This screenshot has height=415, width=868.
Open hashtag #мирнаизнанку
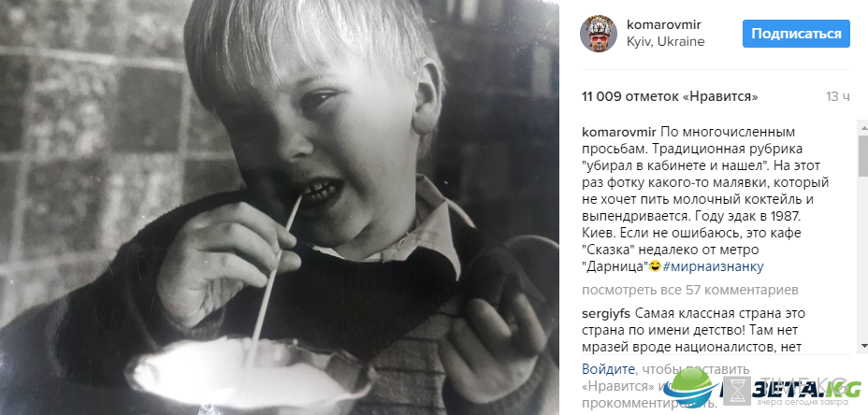point(713,266)
